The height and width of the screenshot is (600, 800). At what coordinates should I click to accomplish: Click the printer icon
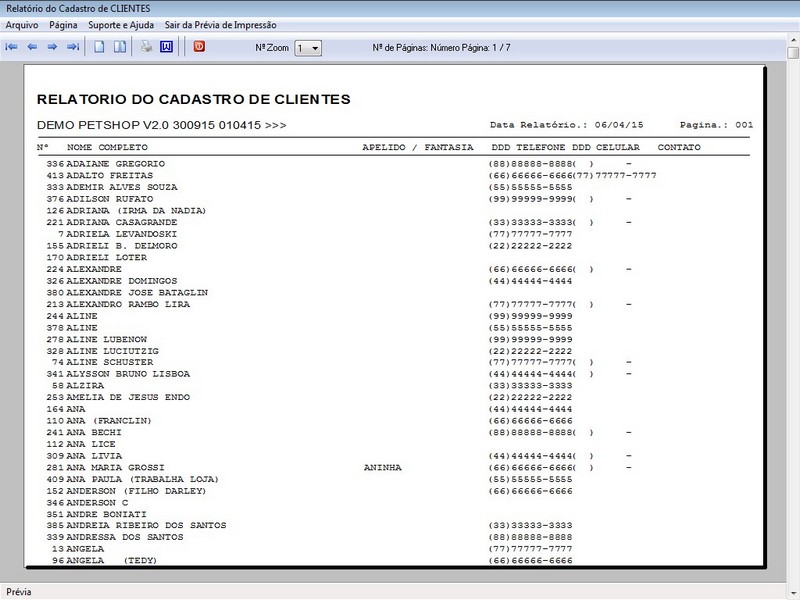(146, 47)
